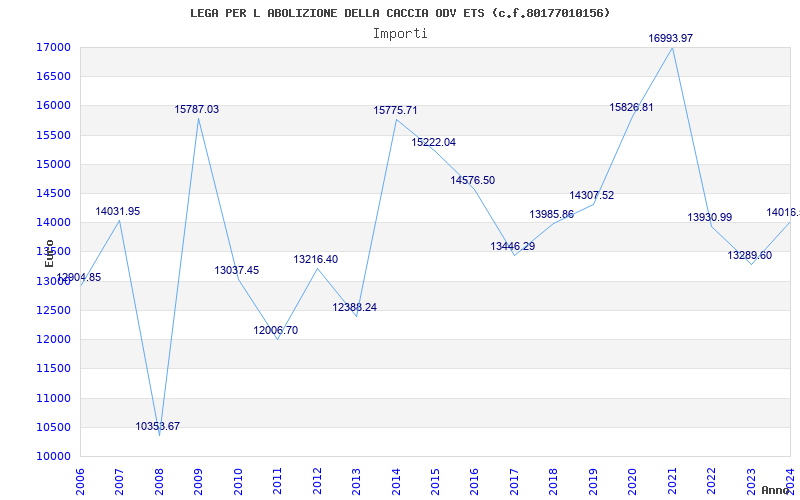Click the data label 15787.03
The height and width of the screenshot is (500, 800).
[197, 110]
